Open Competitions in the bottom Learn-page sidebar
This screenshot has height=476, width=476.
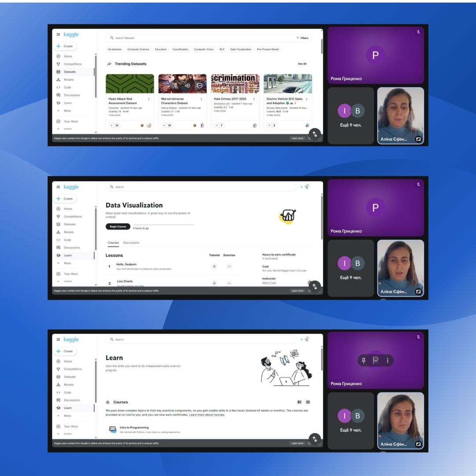(73, 369)
